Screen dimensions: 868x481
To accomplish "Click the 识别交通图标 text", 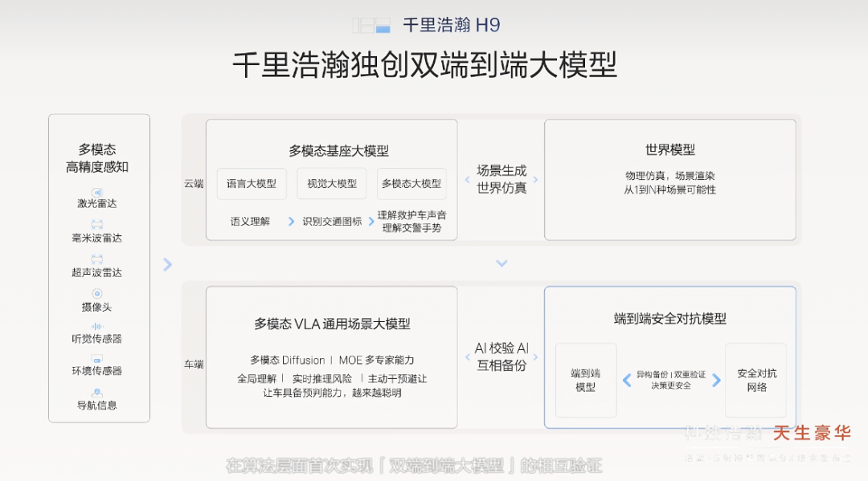I will [x=332, y=222].
